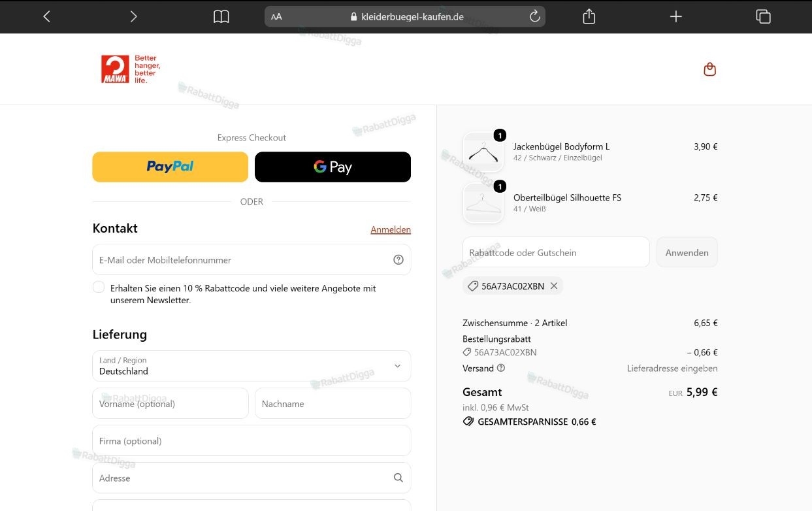Click the Anmelden link

[391, 229]
